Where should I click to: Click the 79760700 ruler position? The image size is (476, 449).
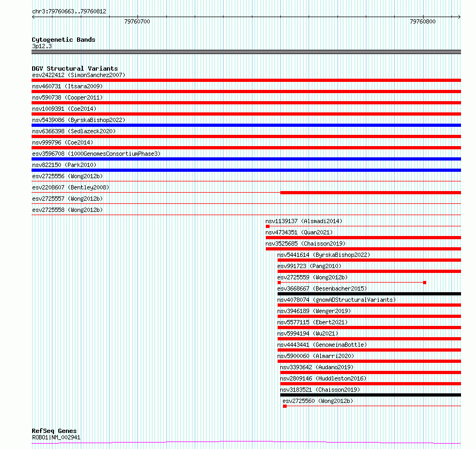pos(137,21)
